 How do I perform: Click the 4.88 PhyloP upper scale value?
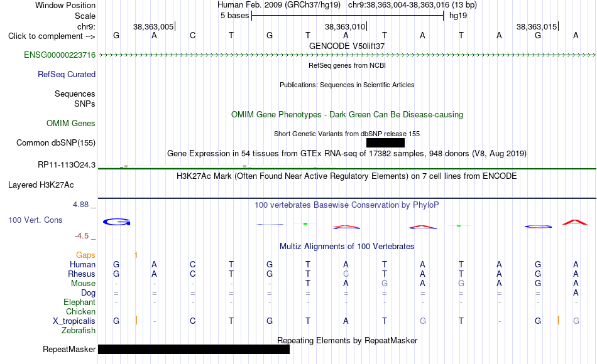pos(80,205)
